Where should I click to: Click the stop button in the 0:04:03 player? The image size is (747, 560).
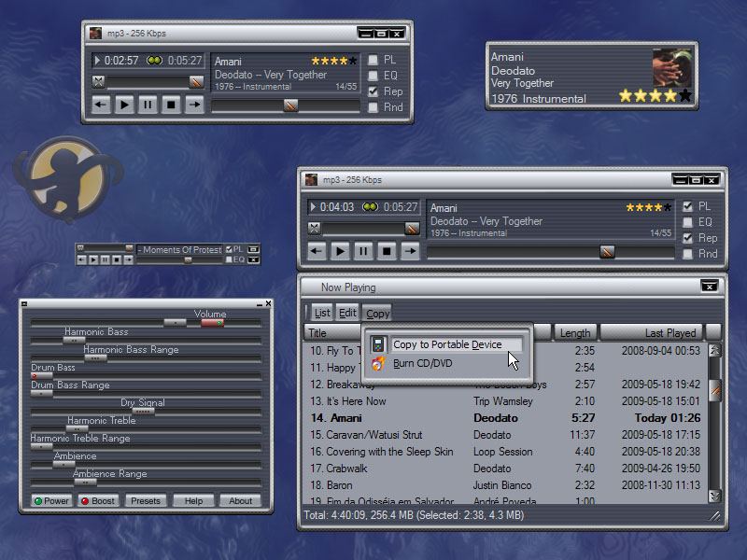click(x=387, y=251)
